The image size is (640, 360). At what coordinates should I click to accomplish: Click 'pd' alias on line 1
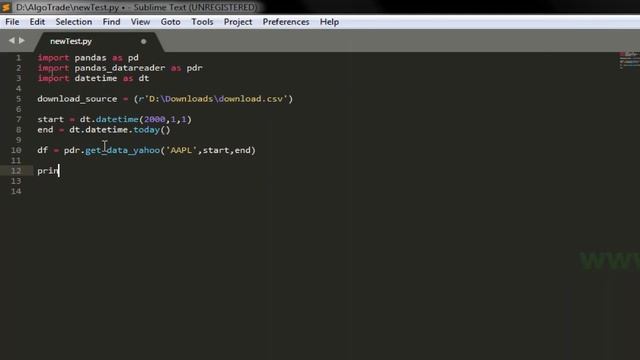tap(133, 58)
